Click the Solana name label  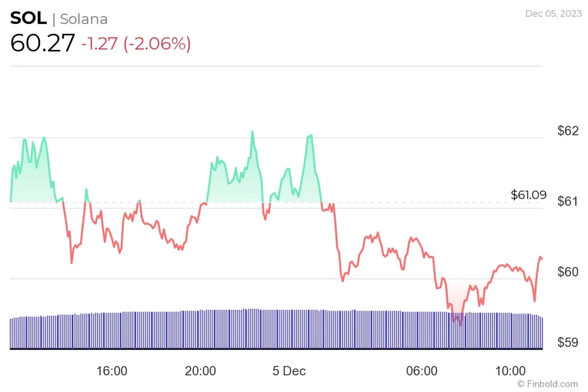[x=84, y=19]
